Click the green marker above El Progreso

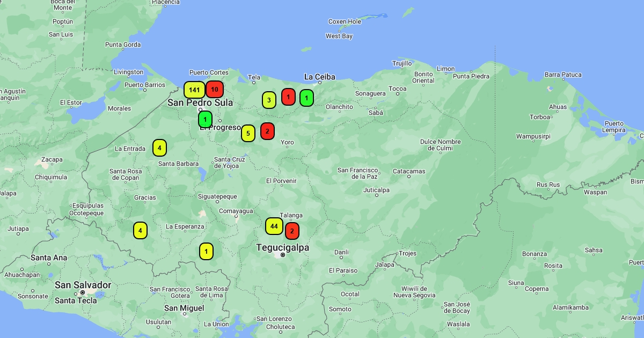click(x=205, y=119)
